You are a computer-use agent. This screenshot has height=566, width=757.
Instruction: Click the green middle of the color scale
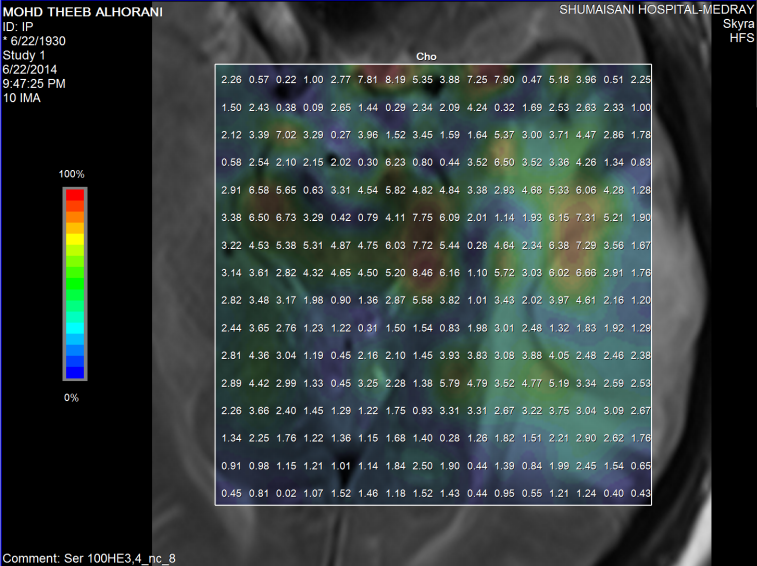coord(76,285)
